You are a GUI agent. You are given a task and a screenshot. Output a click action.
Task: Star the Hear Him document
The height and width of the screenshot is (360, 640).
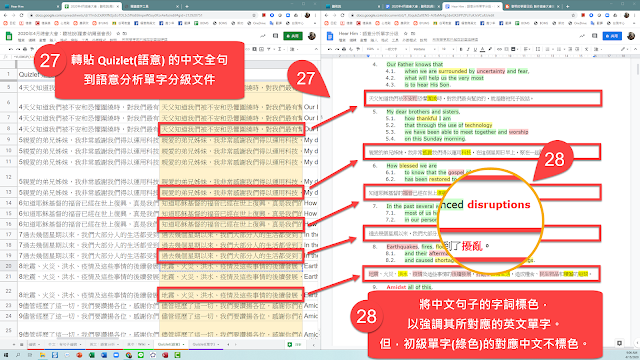(x=405, y=33)
